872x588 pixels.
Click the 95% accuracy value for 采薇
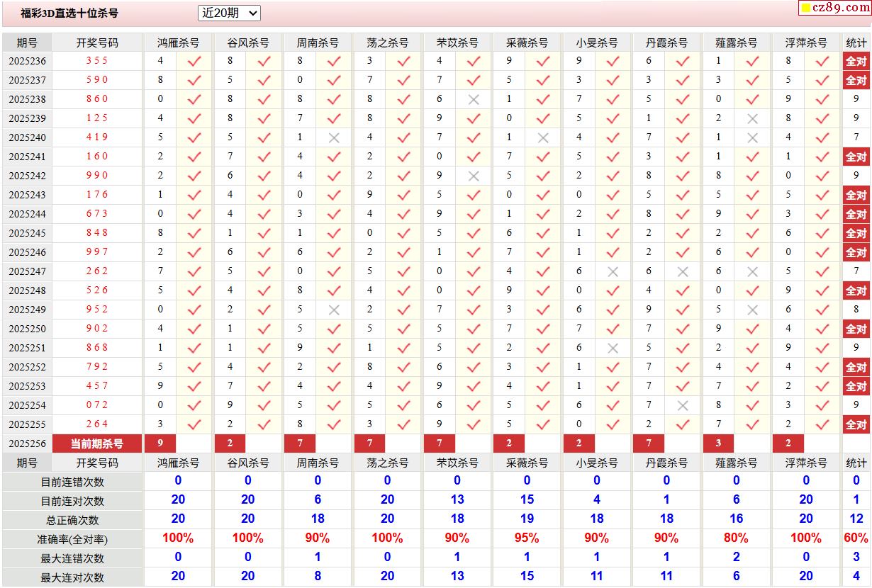click(527, 538)
